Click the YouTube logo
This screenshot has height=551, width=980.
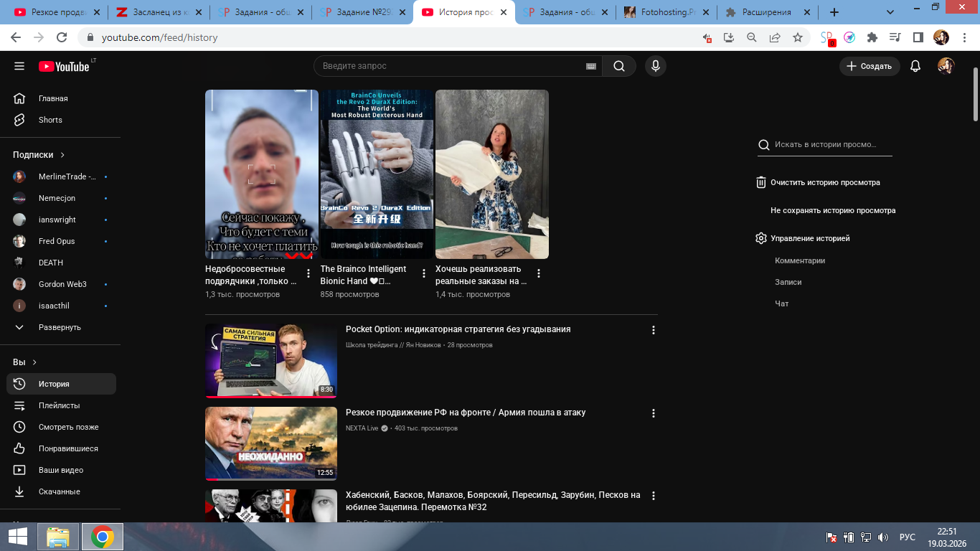[x=64, y=66]
